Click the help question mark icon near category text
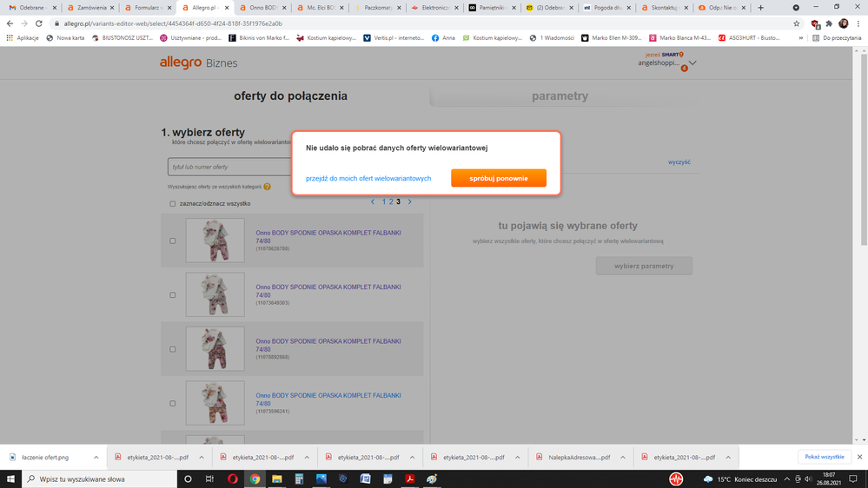 click(268, 187)
